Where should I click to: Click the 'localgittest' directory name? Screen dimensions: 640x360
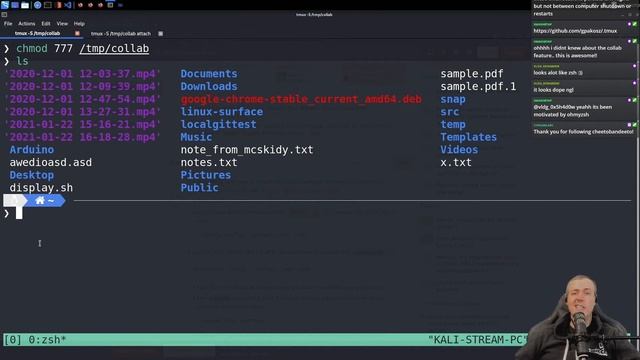pos(219,124)
